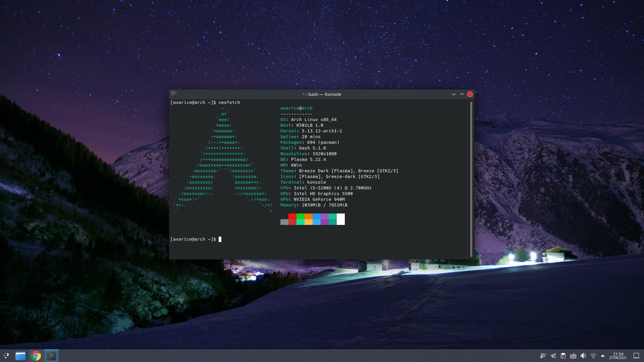Click the "Resolution: 1920x1080" line
The width and height of the screenshot is (644, 362).
(x=309, y=154)
